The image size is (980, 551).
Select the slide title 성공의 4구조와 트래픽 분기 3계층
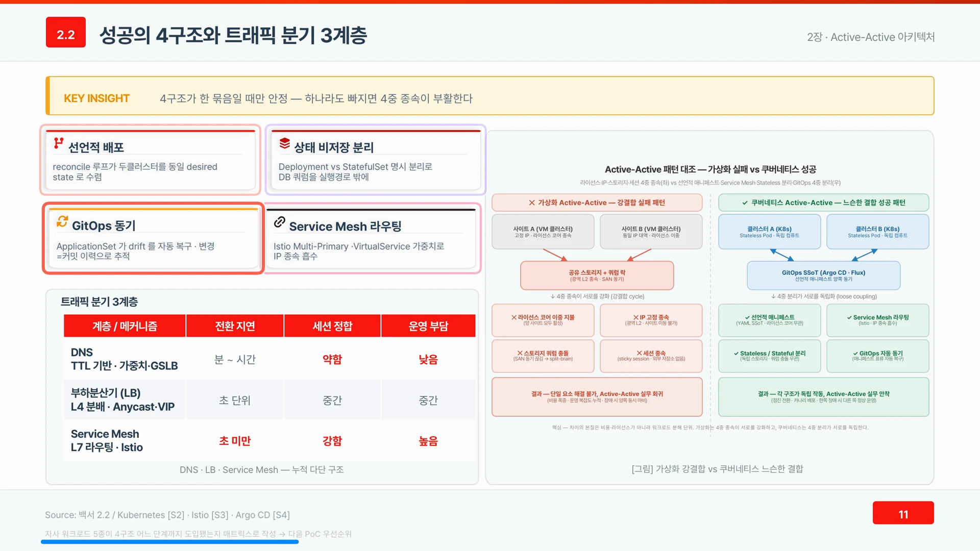pyautogui.click(x=233, y=35)
